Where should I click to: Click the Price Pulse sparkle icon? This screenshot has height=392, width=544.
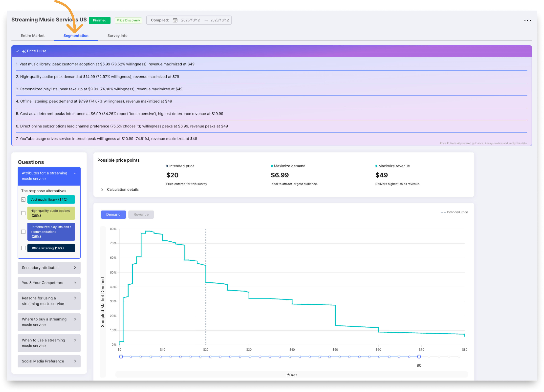click(x=24, y=51)
